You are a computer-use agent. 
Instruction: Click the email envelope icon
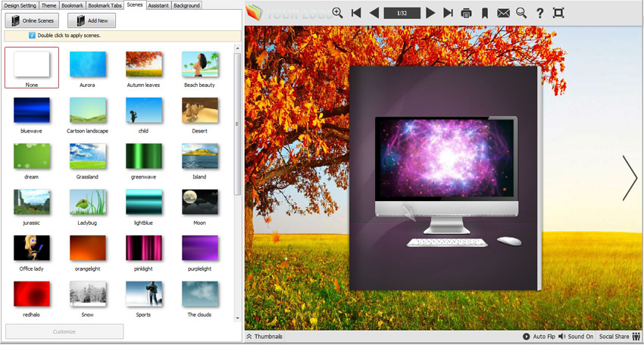click(x=503, y=13)
